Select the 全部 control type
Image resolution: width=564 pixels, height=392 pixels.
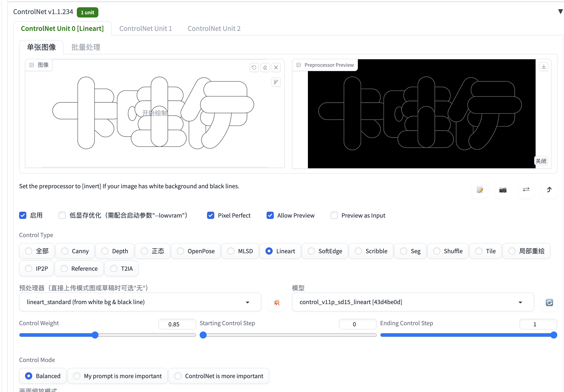pyautogui.click(x=37, y=251)
